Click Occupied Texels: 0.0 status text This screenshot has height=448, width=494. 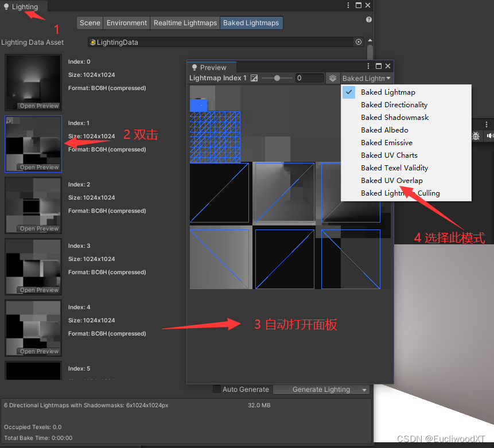pyautogui.click(x=33, y=427)
